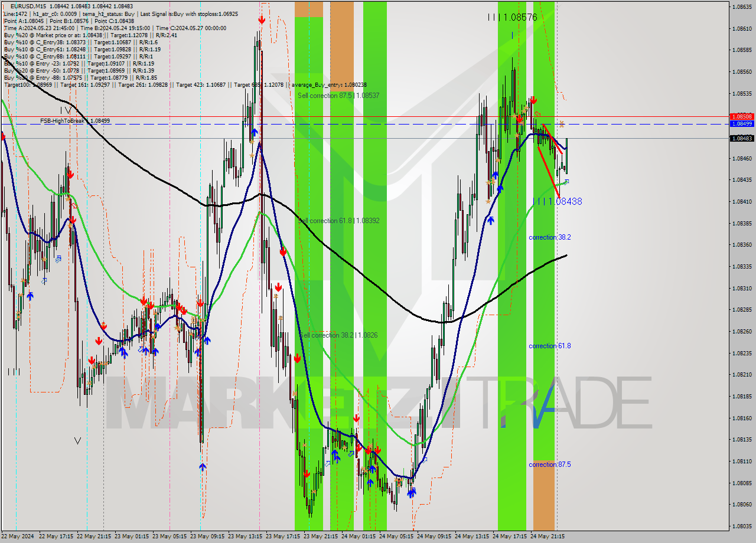Click the 'Sell correction 87.5 | 1.08537' label
Viewport: 756px width, 543px height.
click(x=338, y=95)
